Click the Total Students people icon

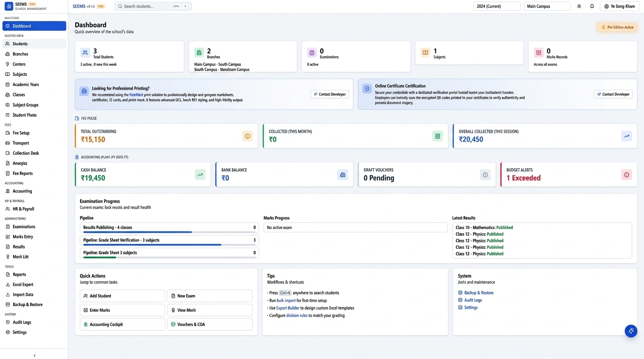click(x=85, y=53)
